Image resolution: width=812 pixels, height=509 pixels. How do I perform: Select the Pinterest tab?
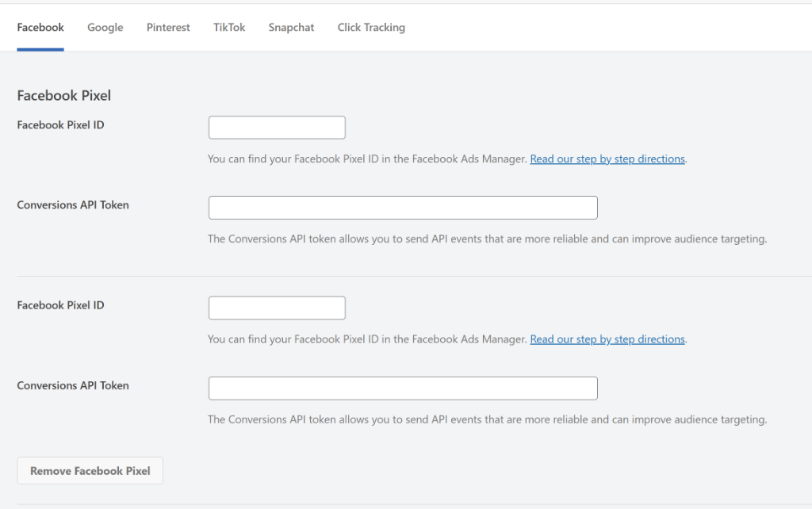(168, 28)
